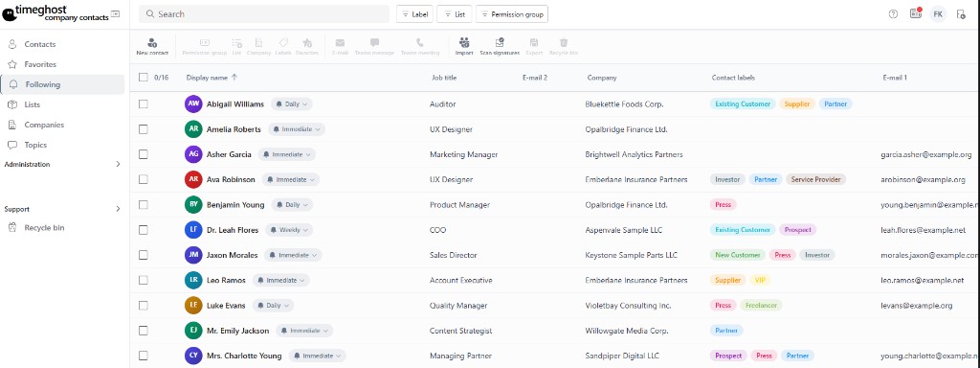Image resolution: width=980 pixels, height=368 pixels.
Task: Check the box for Amelia Roberts
Action: [144, 129]
